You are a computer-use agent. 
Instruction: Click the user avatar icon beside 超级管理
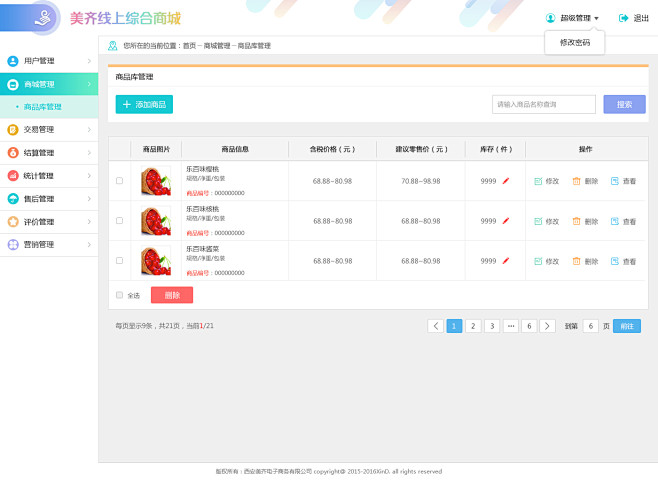pyautogui.click(x=550, y=18)
